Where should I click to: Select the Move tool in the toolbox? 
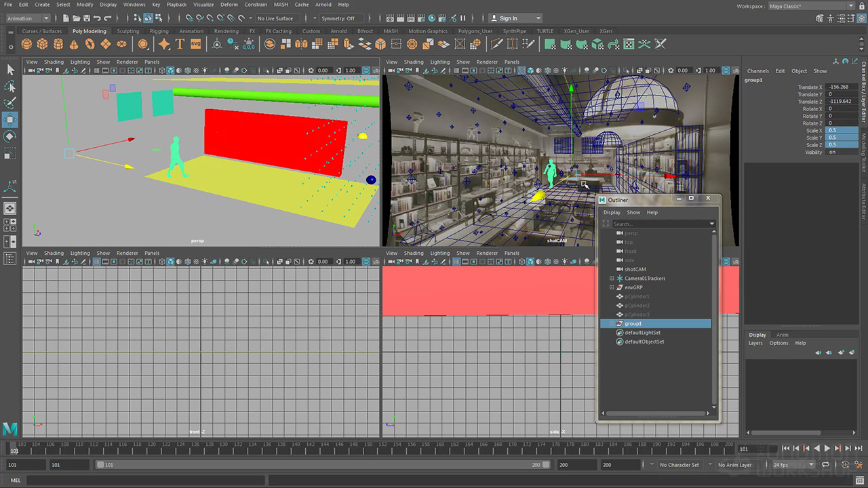pos(10,120)
